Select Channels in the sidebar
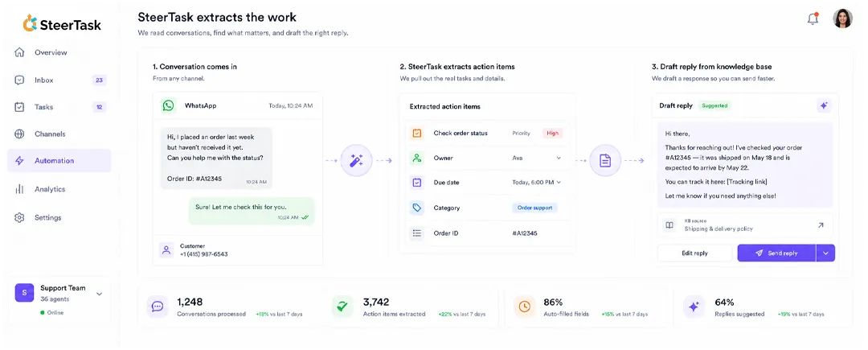868x350 pixels. 59,134
